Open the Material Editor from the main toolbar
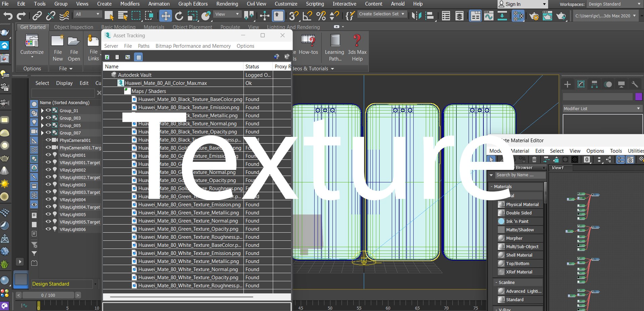 tap(518, 16)
